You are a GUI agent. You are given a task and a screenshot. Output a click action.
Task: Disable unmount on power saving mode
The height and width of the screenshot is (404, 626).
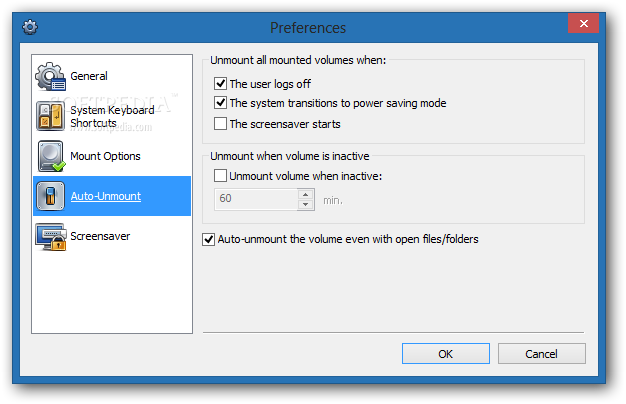pos(221,103)
